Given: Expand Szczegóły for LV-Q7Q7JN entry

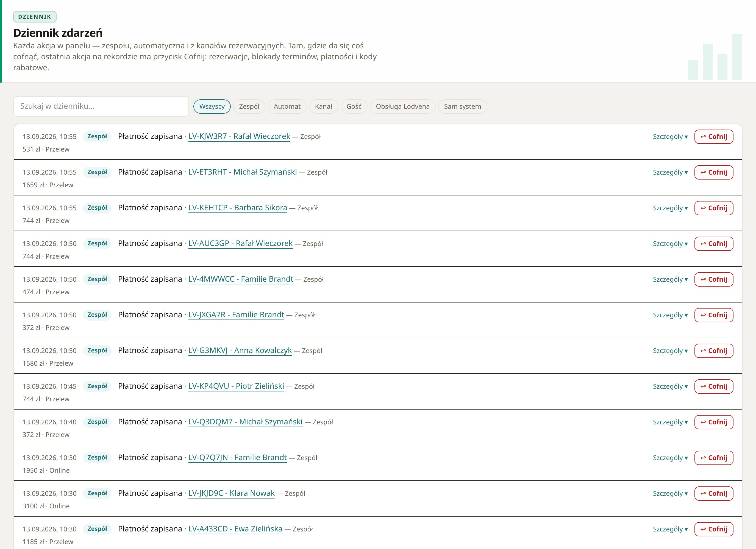Looking at the screenshot, I should point(670,457).
